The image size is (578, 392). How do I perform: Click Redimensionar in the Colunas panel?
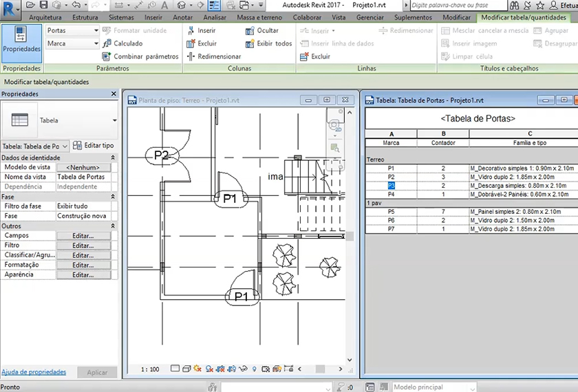(x=219, y=56)
